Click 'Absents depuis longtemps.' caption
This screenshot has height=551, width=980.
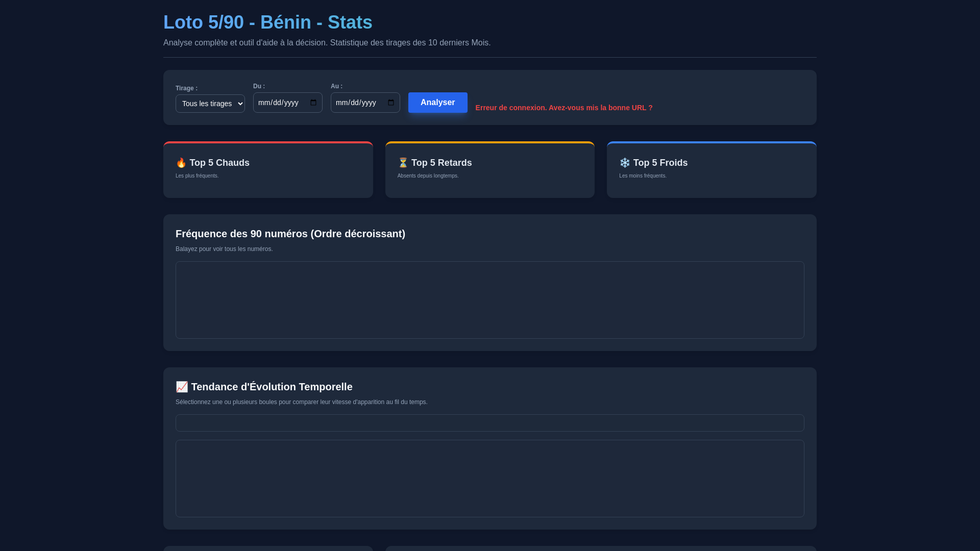(x=428, y=176)
